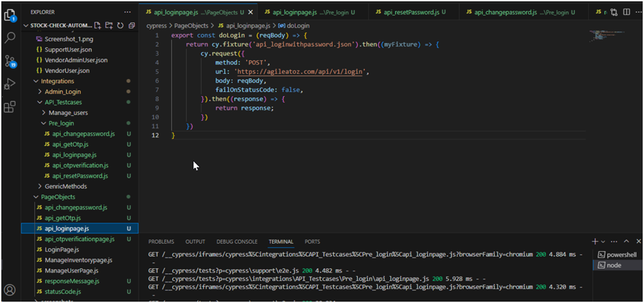The height and width of the screenshot is (303, 644).
Task: Follow the agileatoz.com login URL link
Action: [299, 72]
